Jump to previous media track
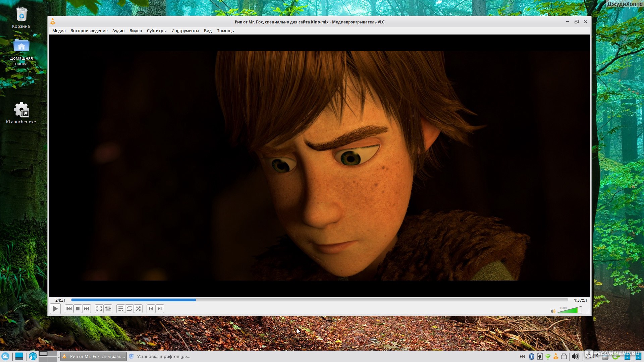The width and height of the screenshot is (644, 362). (x=69, y=309)
